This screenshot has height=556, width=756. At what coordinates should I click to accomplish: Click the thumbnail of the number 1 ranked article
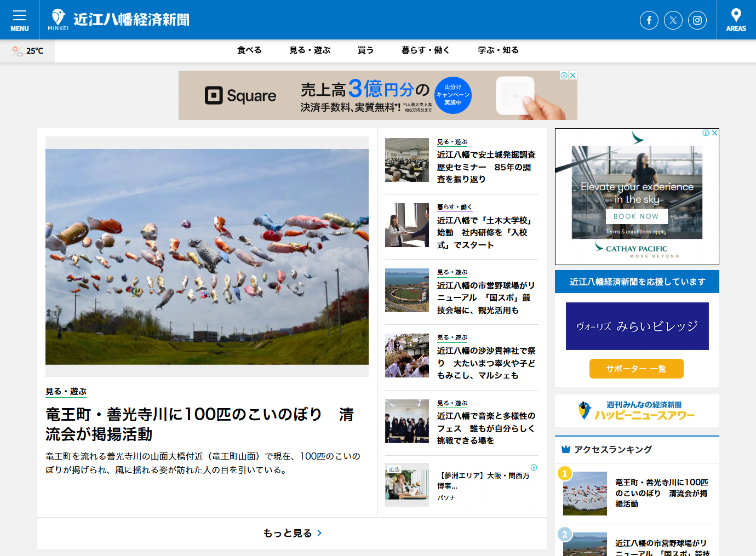(585, 493)
